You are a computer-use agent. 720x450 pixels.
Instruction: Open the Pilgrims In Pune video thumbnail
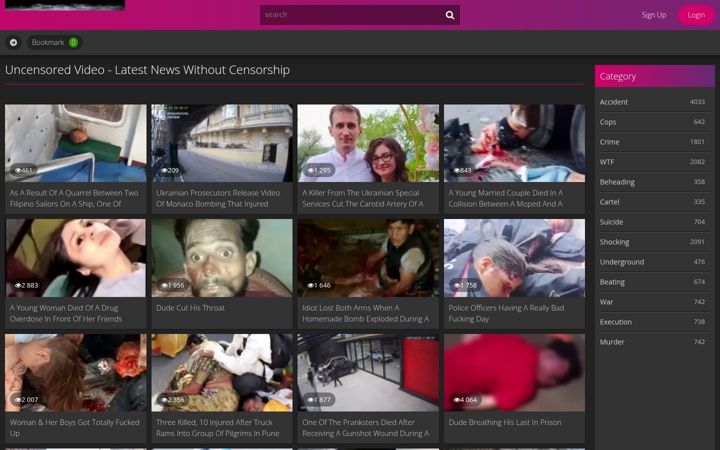(222, 373)
